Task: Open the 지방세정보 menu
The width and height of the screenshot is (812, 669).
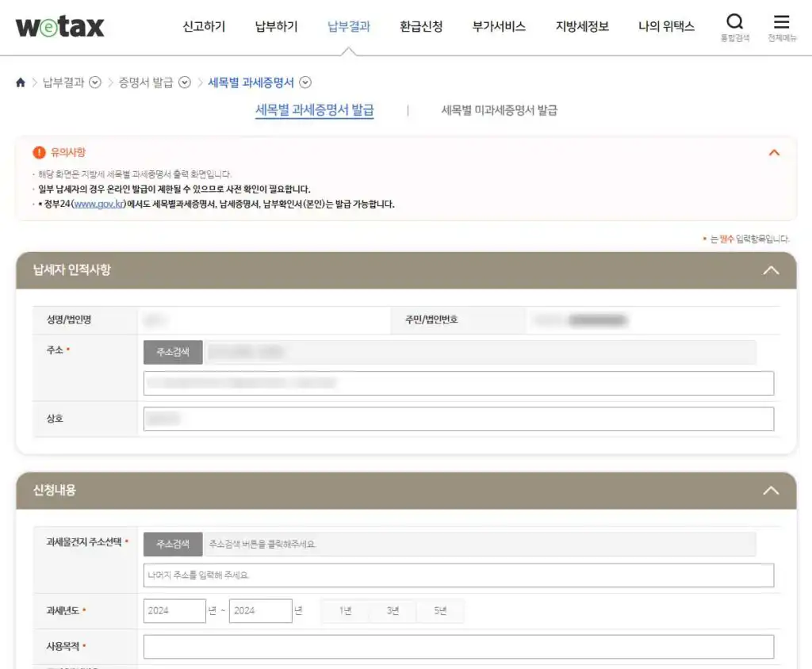Action: 582,26
